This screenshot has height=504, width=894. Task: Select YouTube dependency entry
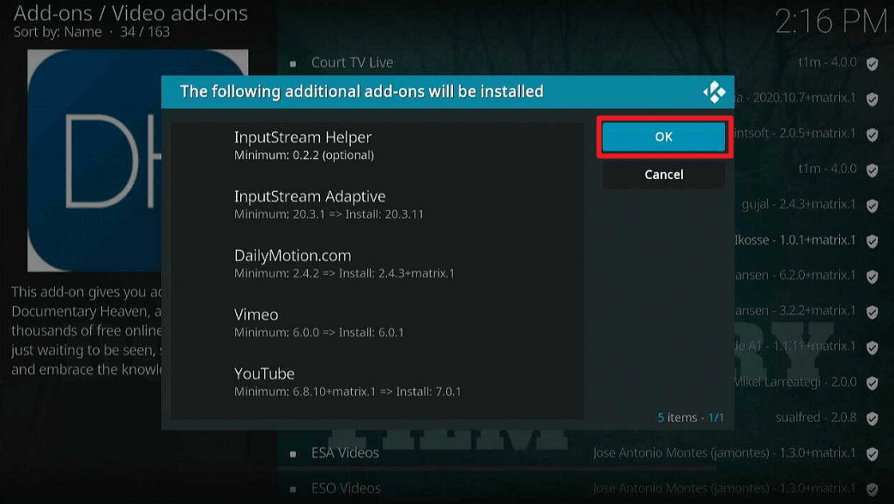pyautogui.click(x=377, y=382)
